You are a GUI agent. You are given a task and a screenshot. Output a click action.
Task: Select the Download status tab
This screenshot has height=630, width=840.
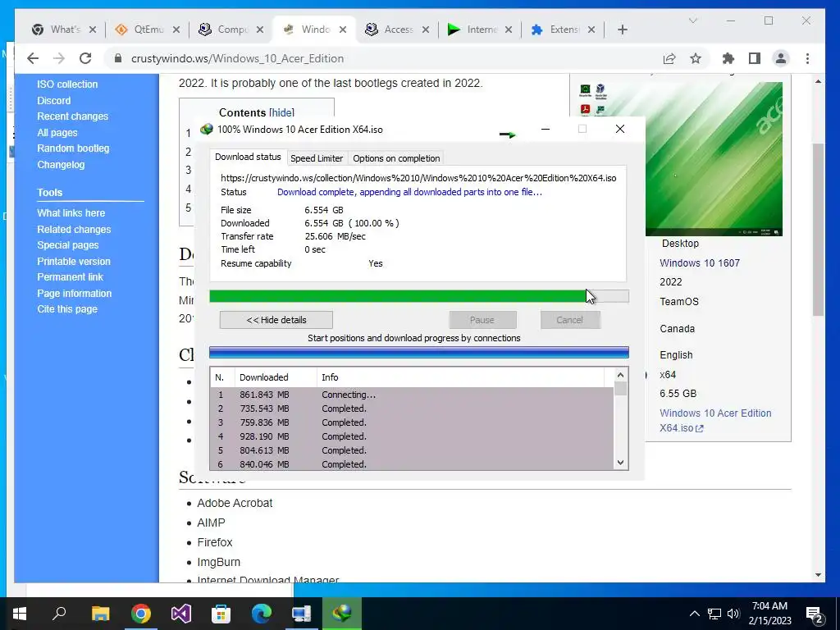248,157
